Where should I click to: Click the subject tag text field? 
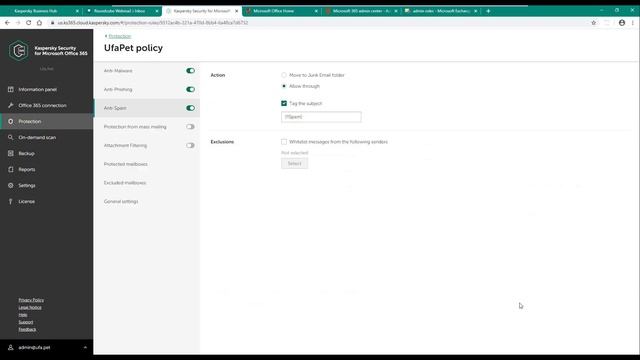point(321,117)
